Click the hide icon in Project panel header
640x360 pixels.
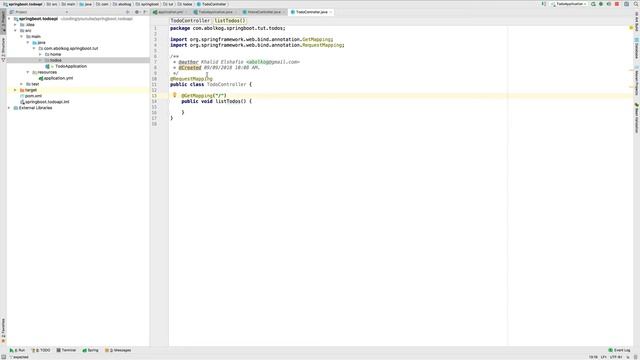coord(144,12)
